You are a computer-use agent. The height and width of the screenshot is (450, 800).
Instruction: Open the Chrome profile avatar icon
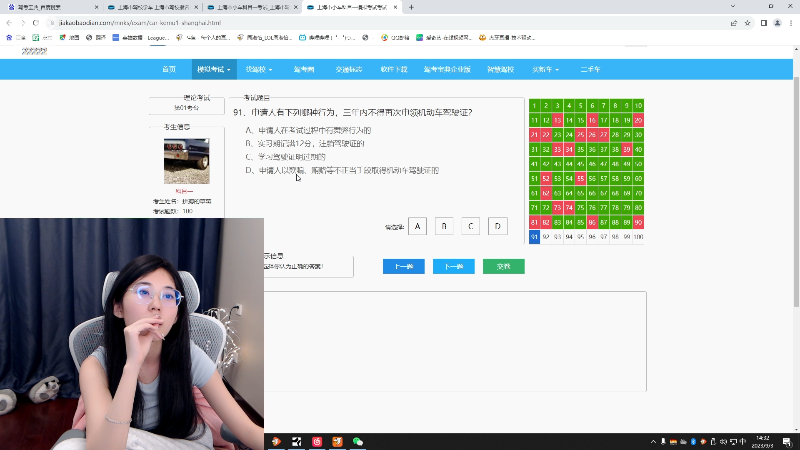click(x=777, y=23)
